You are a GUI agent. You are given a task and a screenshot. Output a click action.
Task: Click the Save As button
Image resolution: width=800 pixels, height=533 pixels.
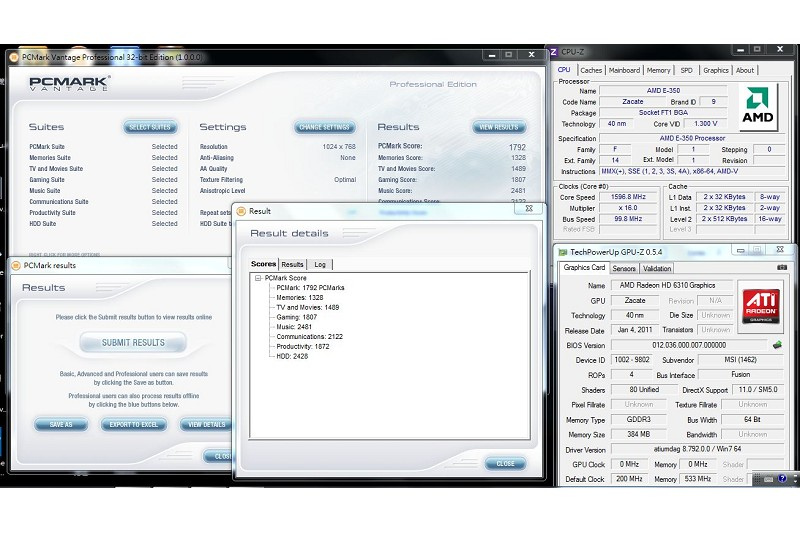click(61, 424)
